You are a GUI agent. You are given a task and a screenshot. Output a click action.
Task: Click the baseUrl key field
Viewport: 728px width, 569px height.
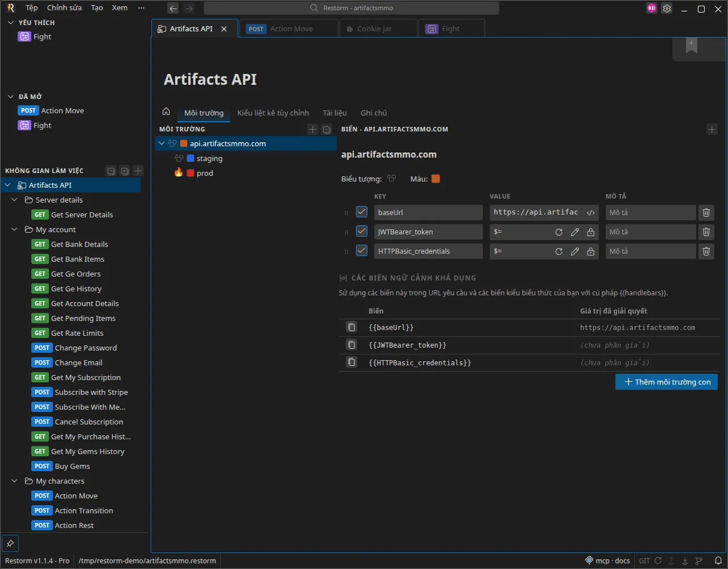(x=428, y=212)
